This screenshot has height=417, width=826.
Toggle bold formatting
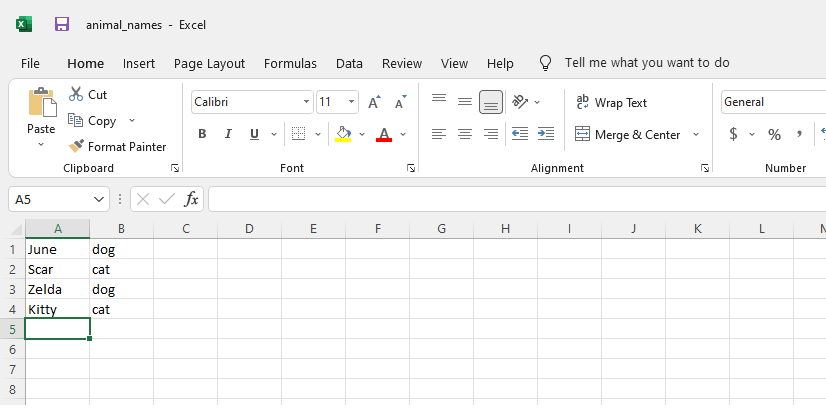tap(202, 134)
